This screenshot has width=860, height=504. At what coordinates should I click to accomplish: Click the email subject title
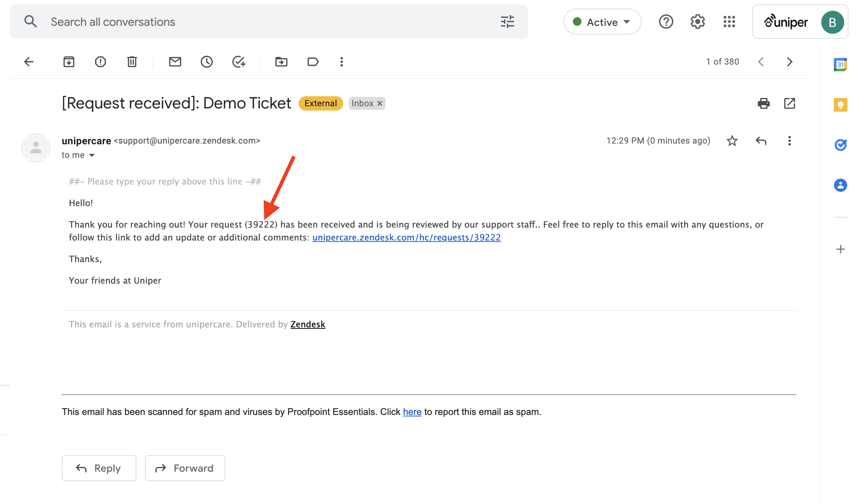tap(176, 103)
